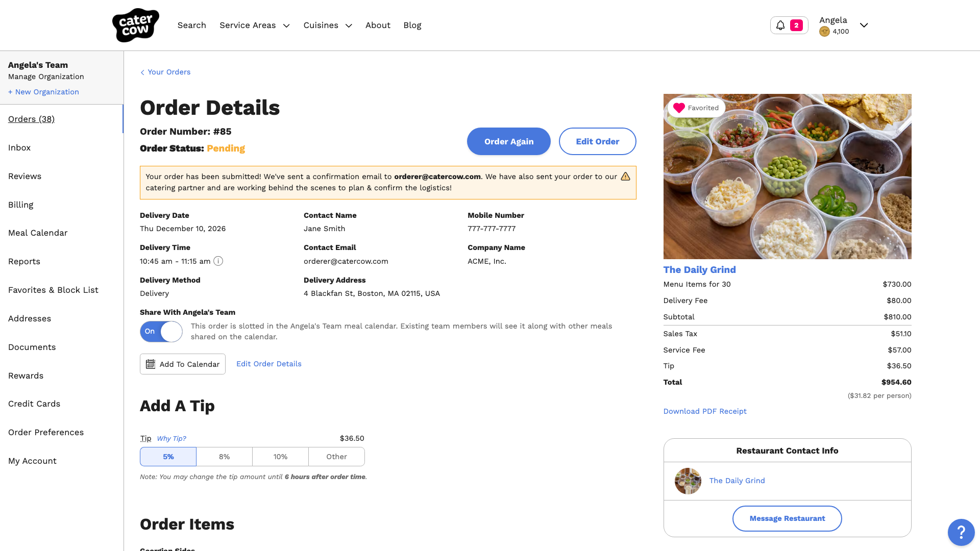This screenshot has width=980, height=551.
Task: Click the delivery address 4 Blackfan St
Action: tap(372, 293)
